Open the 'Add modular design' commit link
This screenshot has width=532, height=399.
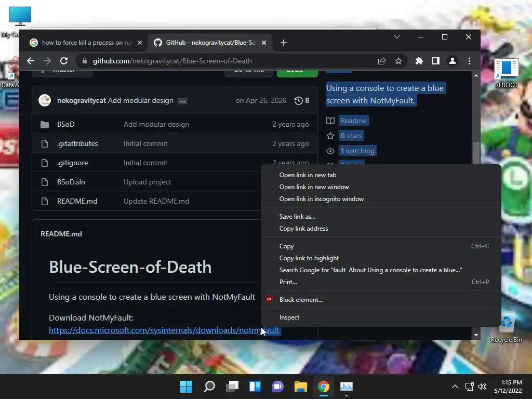pos(140,100)
